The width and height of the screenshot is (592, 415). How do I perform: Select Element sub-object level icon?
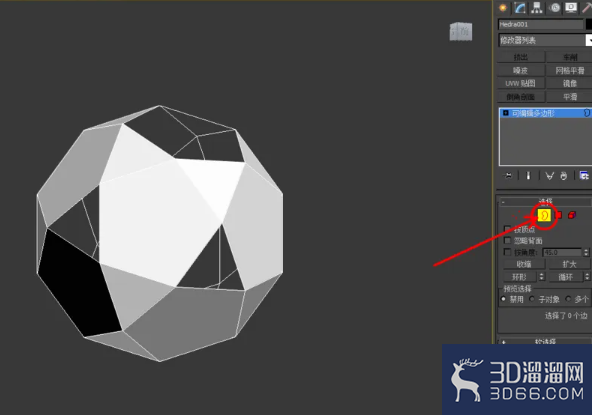pos(572,215)
